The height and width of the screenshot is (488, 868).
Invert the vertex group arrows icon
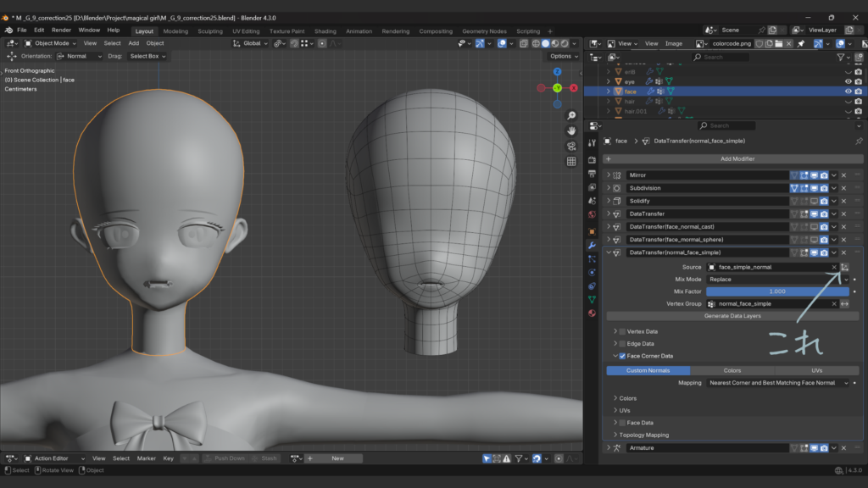point(845,303)
